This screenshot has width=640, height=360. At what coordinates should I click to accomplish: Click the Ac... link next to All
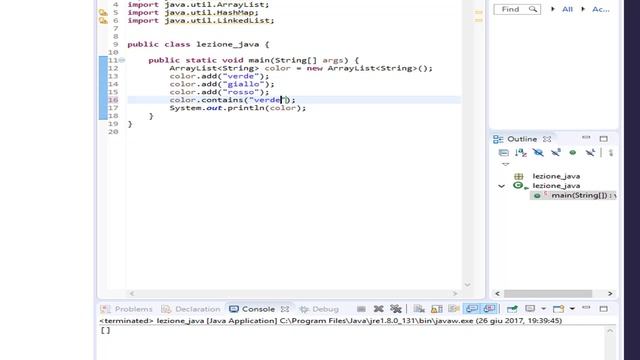(600, 9)
